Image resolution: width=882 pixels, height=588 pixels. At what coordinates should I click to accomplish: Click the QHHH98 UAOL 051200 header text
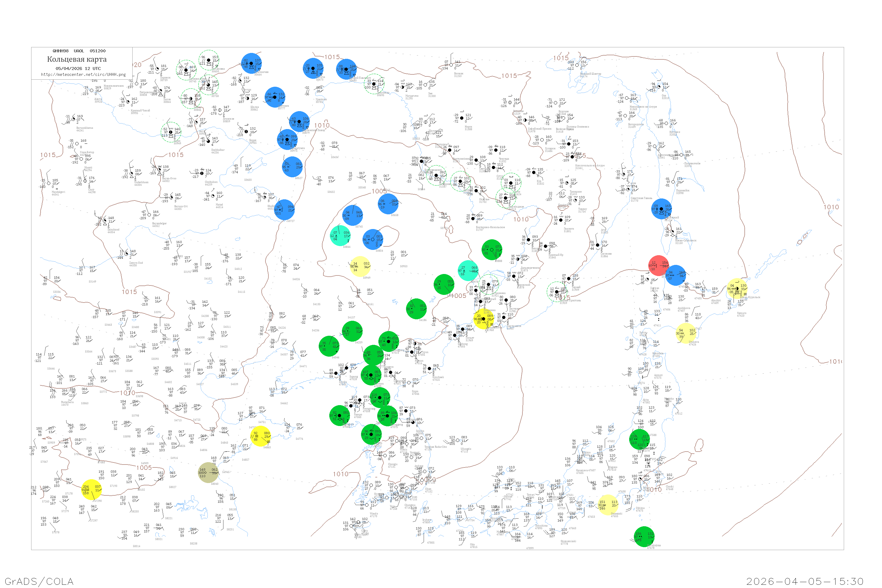pos(79,51)
